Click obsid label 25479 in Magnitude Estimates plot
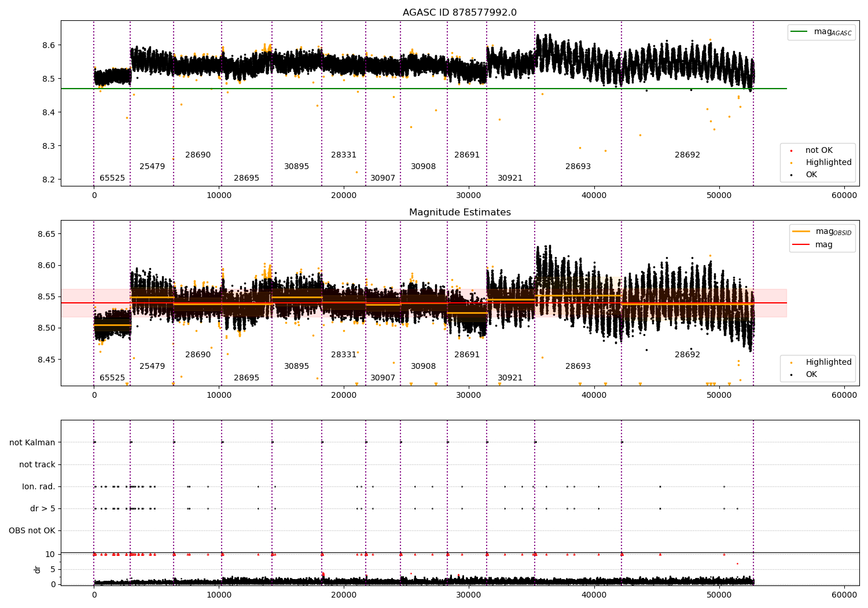The height and width of the screenshot is (608, 868). pos(152,367)
